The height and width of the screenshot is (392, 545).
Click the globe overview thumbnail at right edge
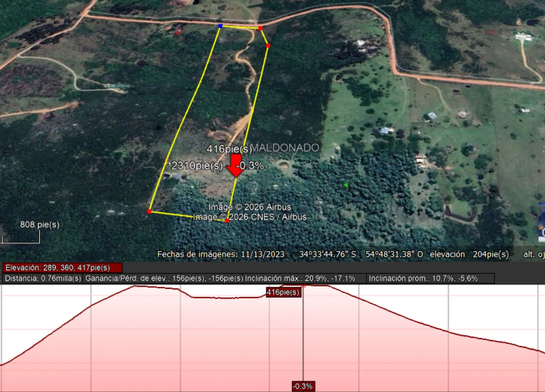click(x=542, y=222)
